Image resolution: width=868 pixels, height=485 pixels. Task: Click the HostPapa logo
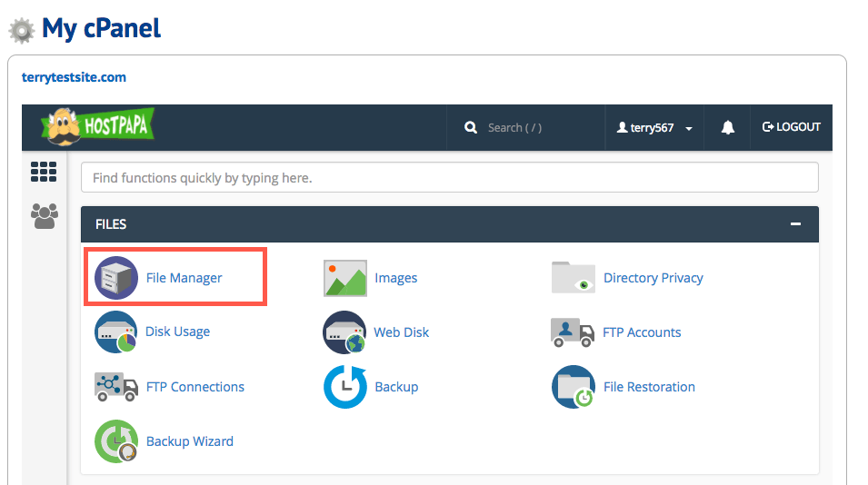pyautogui.click(x=98, y=126)
